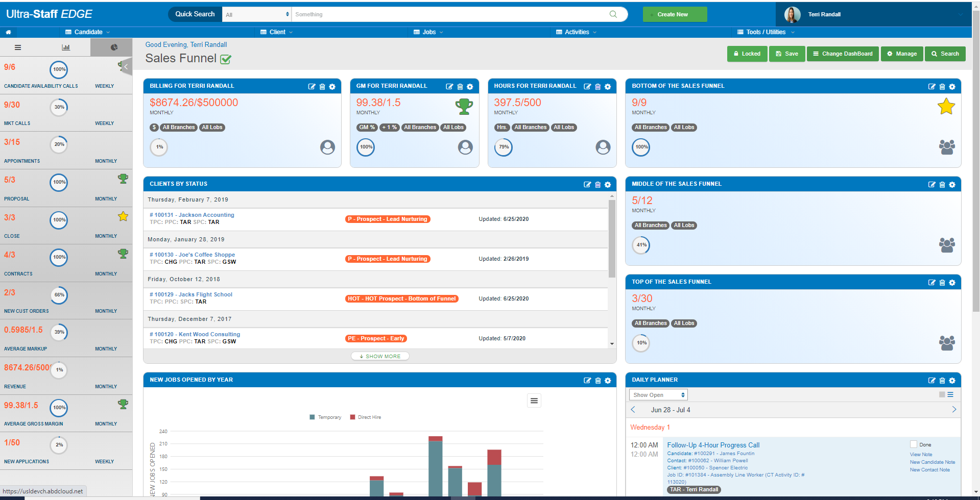Open the chart menu in New Jobs Opened

point(534,401)
